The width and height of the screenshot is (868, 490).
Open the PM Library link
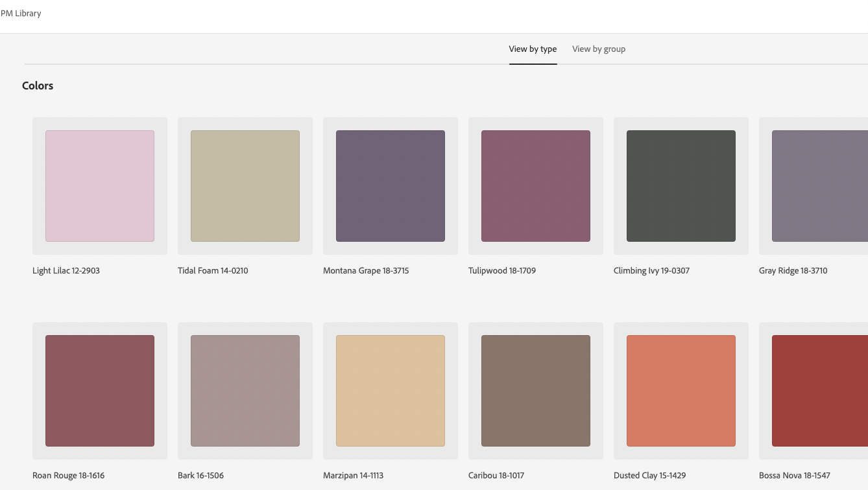[21, 12]
